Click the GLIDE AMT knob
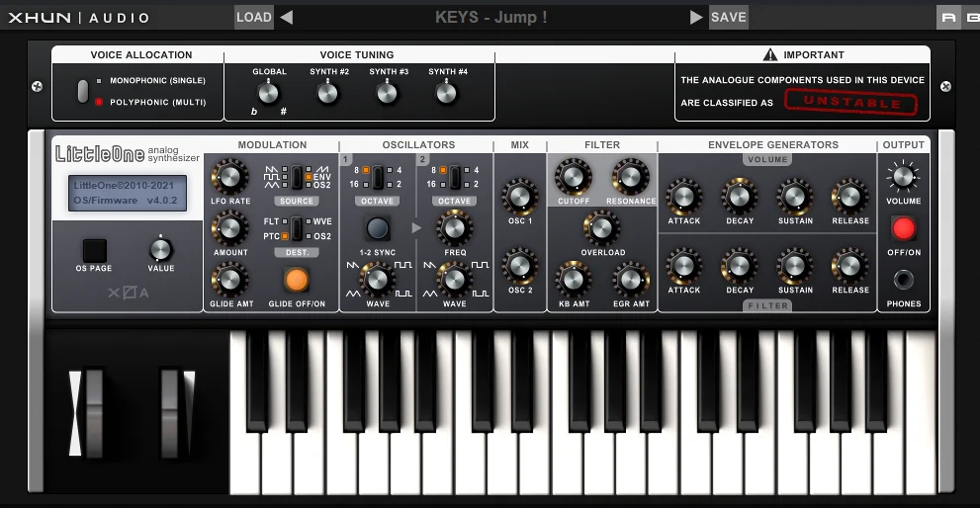The image size is (980, 508). 230,280
